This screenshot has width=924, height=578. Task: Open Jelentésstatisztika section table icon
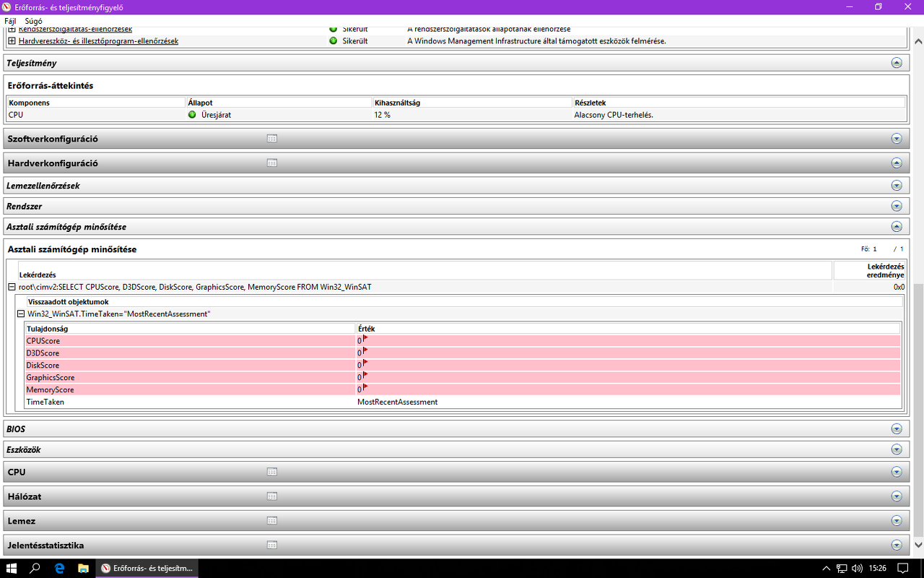pyautogui.click(x=272, y=545)
